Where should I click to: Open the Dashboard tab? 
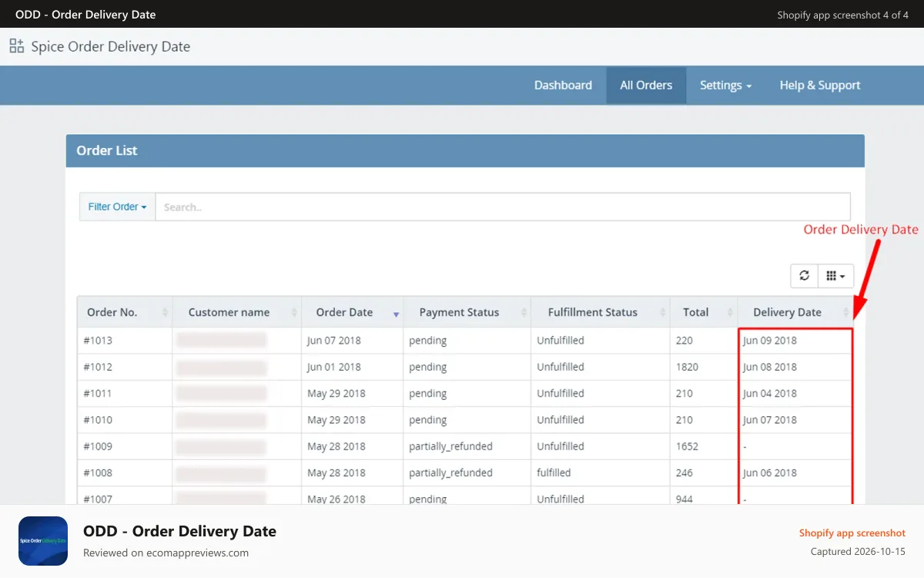tap(563, 86)
